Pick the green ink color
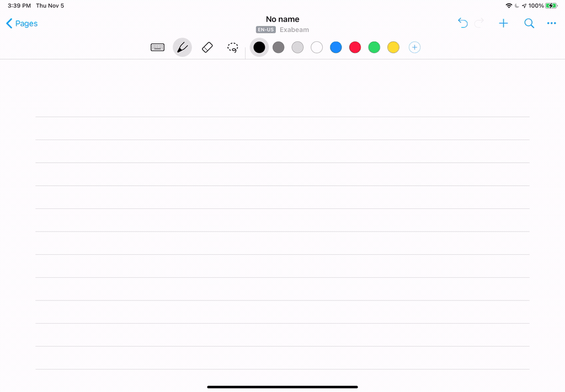Screen dimensions: 565x392 click(374, 47)
